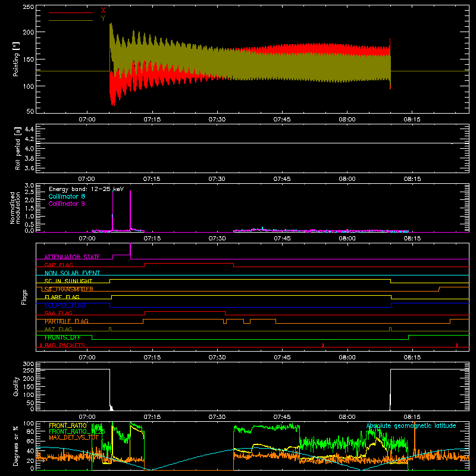This screenshot has width=476, height=476.
Task: Select the orange MAX_DET_VS_TOT legend entry
Action: (74, 437)
